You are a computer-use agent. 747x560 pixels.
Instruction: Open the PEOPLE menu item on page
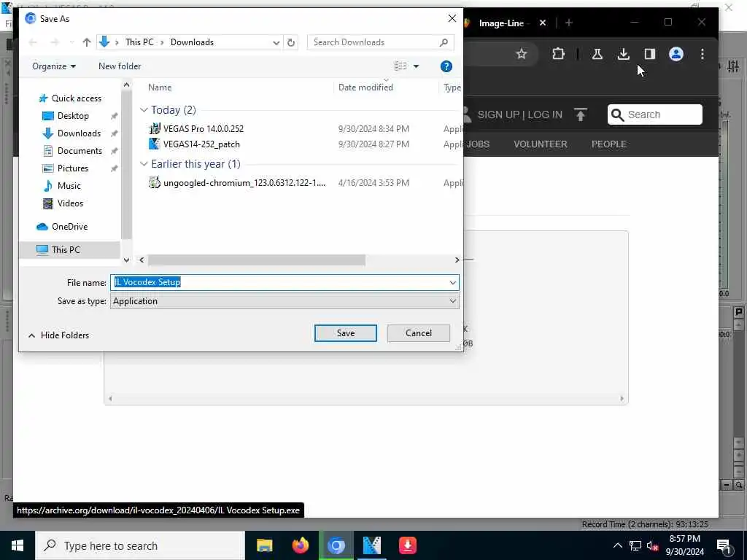tap(609, 144)
